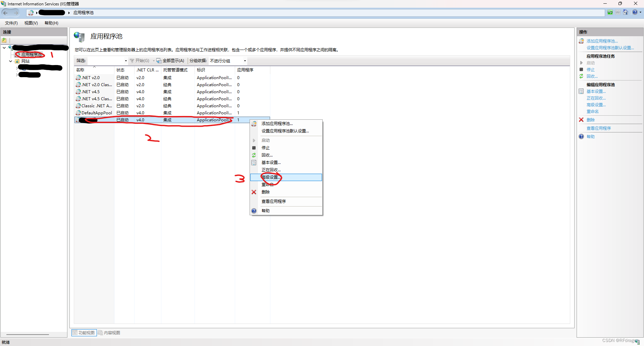Click the green recycle icon in the actions pane
Image resolution: width=644 pixels, height=346 pixels.
pyautogui.click(x=581, y=76)
